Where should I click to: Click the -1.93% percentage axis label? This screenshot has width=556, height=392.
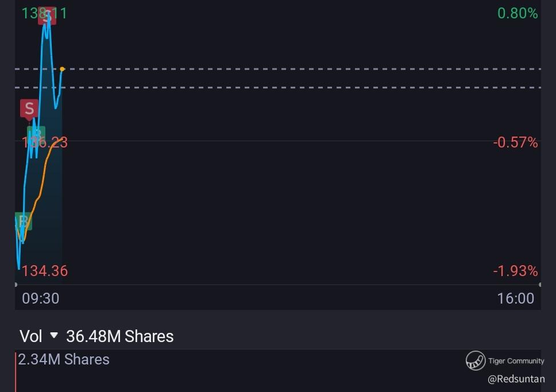[515, 271]
